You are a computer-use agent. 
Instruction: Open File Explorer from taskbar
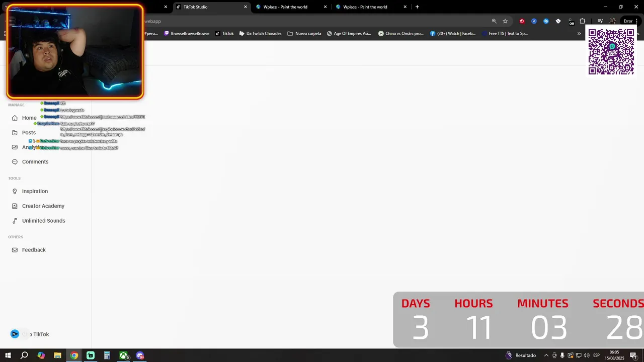(57, 355)
